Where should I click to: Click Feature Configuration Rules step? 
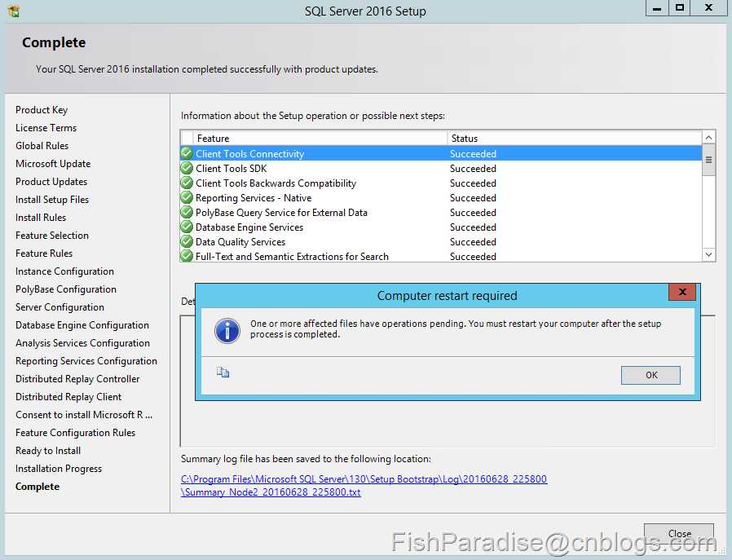coord(75,433)
